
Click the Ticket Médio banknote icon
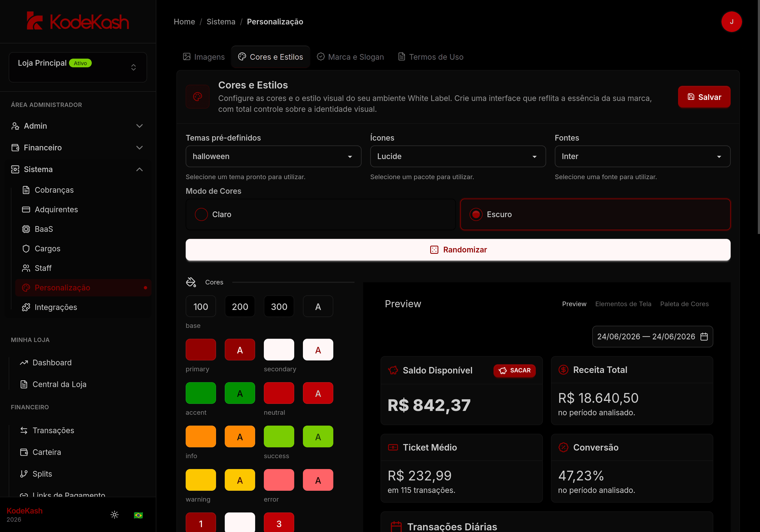[x=393, y=447]
